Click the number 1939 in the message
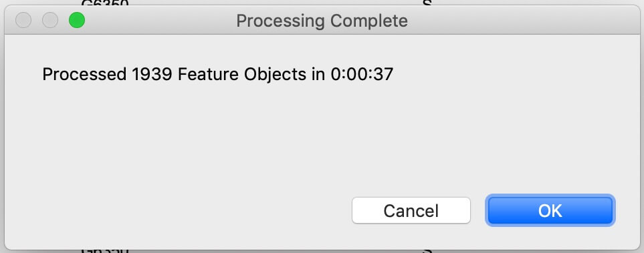The width and height of the screenshot is (644, 253). (152, 75)
